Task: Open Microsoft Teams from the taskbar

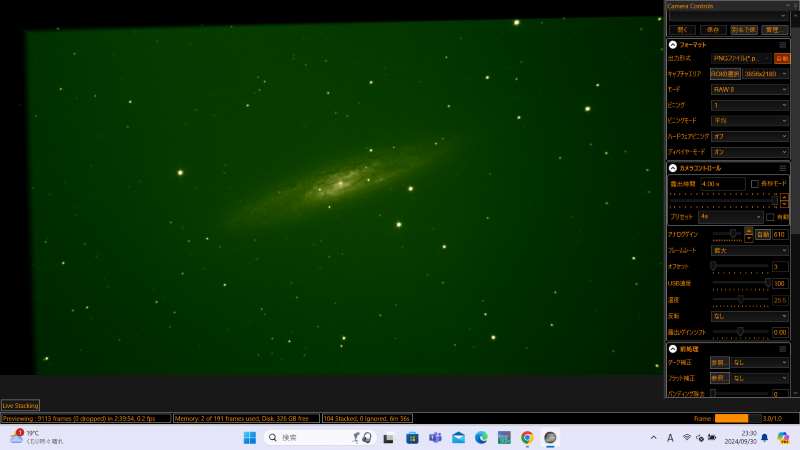Action: [x=435, y=438]
